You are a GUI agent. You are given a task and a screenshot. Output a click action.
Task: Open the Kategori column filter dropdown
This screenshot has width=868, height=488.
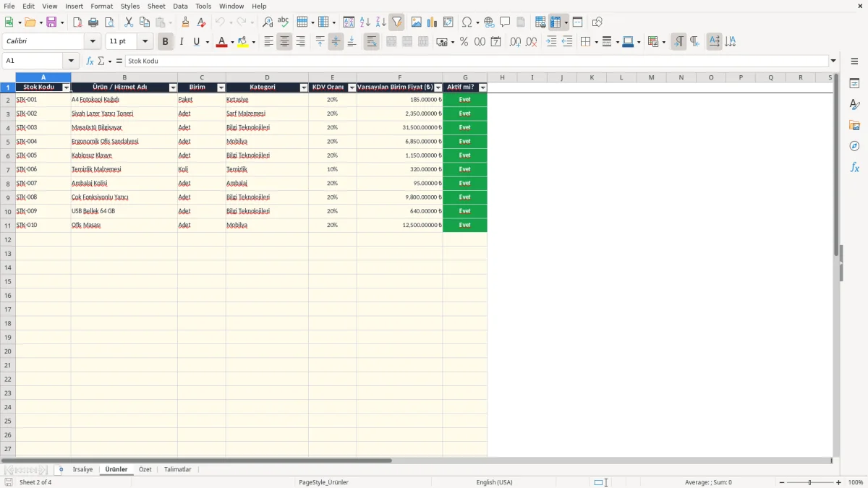coord(304,87)
